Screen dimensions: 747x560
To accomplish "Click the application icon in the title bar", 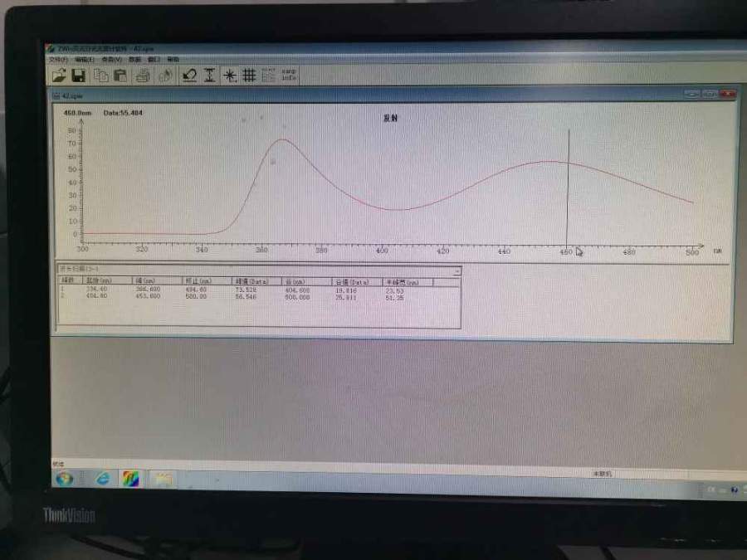I will point(51,49).
